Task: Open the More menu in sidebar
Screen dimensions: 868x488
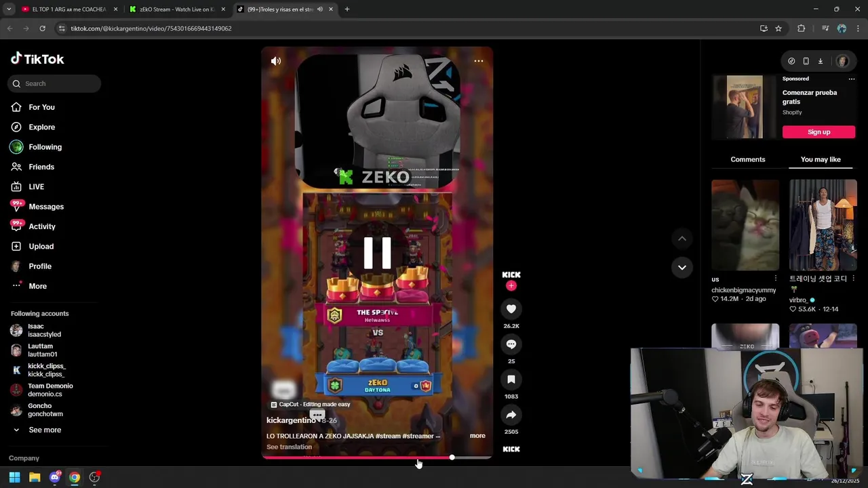Action: 28,286
